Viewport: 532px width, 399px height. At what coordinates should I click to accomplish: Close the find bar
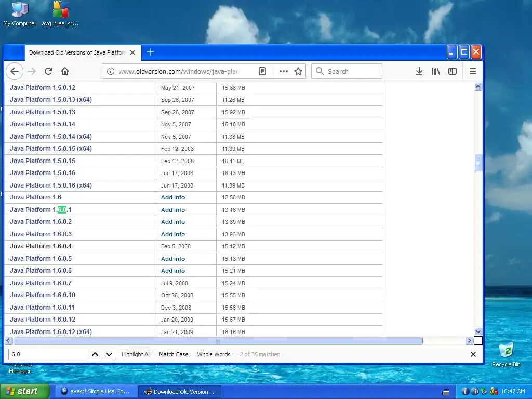tap(473, 354)
